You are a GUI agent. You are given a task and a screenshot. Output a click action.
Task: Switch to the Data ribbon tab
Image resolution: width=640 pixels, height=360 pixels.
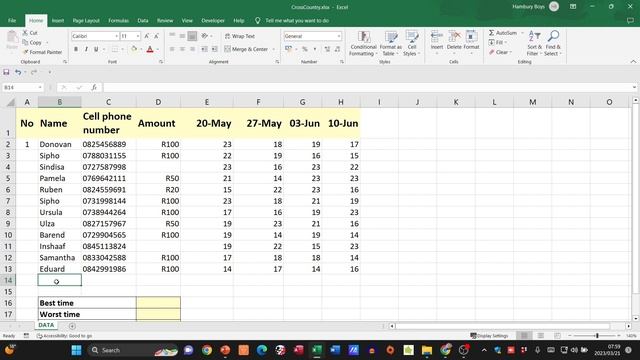(x=143, y=20)
